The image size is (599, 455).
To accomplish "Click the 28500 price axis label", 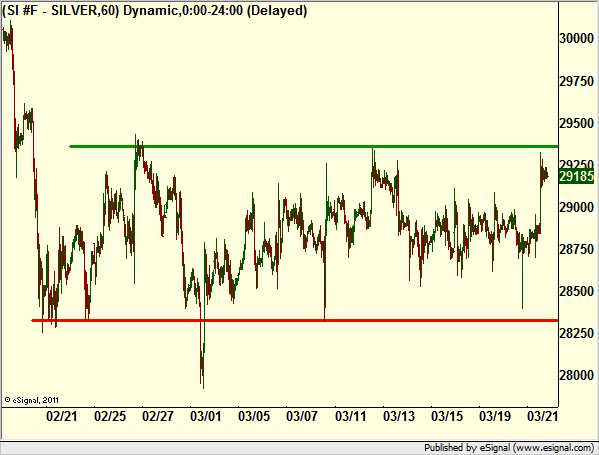I will coord(576,291).
